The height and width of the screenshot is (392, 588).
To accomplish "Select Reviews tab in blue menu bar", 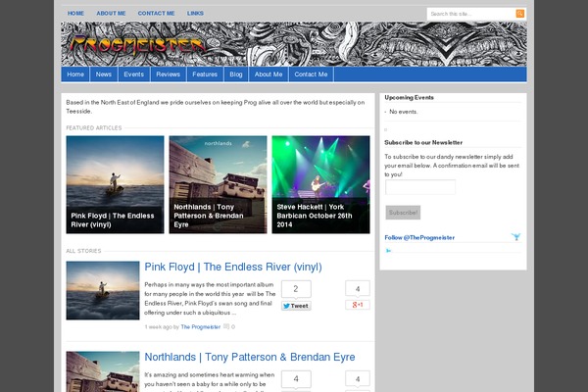I will click(168, 74).
